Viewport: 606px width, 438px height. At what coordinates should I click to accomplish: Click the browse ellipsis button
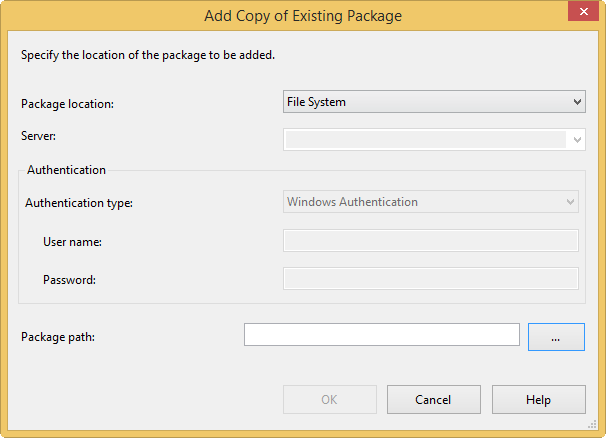pos(556,337)
